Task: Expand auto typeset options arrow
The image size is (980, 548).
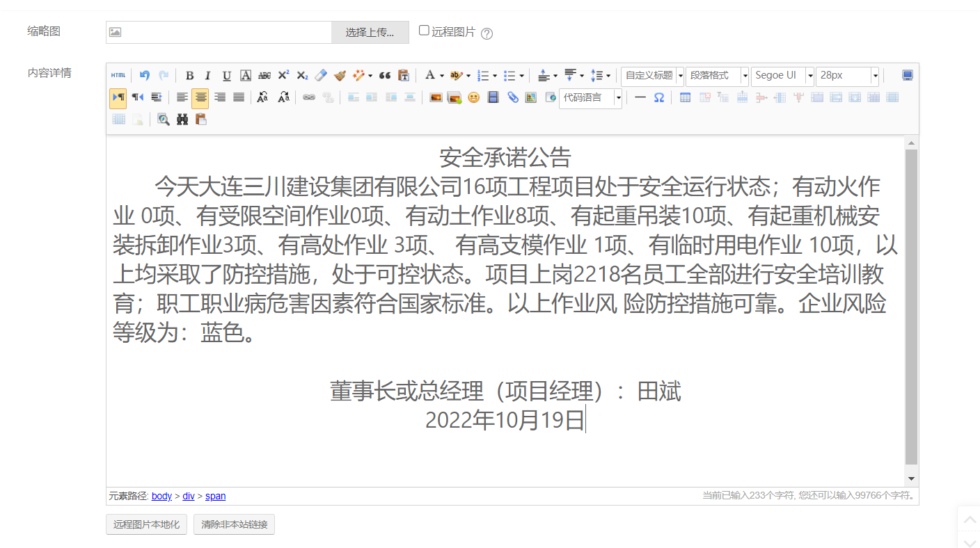Action: coord(370,76)
